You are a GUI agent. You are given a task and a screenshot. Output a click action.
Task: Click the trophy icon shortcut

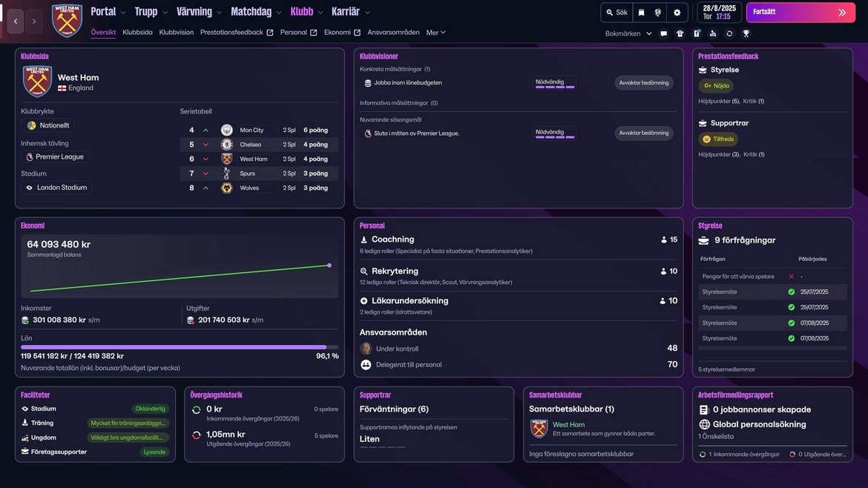coord(746,33)
